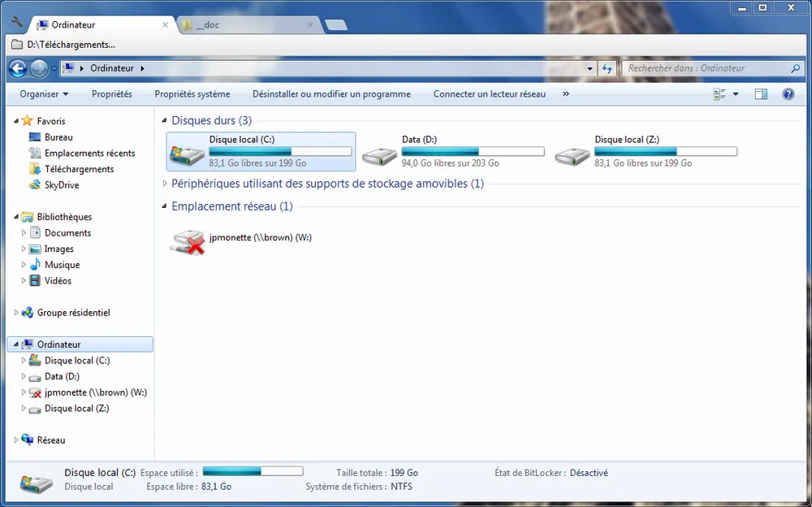Click the Disque local (Z:) drive icon
The width and height of the screenshot is (812, 507).
572,156
